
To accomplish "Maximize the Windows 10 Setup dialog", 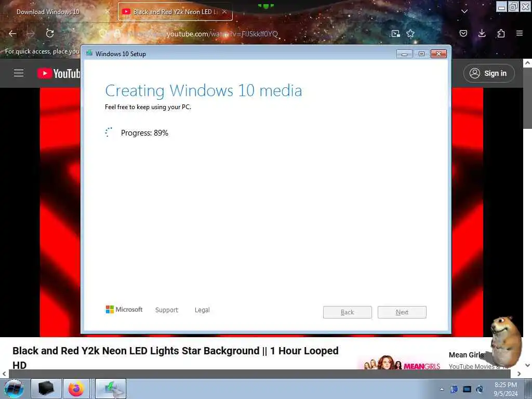I will click(421, 54).
